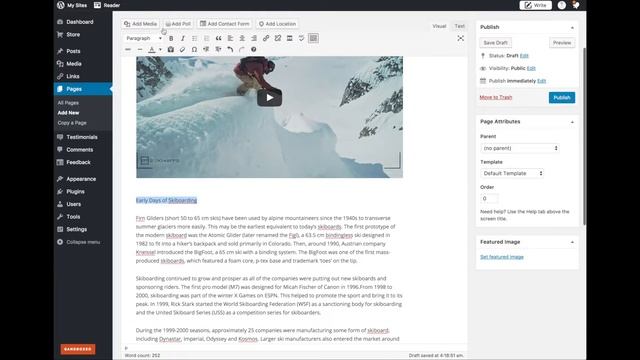Undo the last edit
640x360 pixels.
(230, 49)
